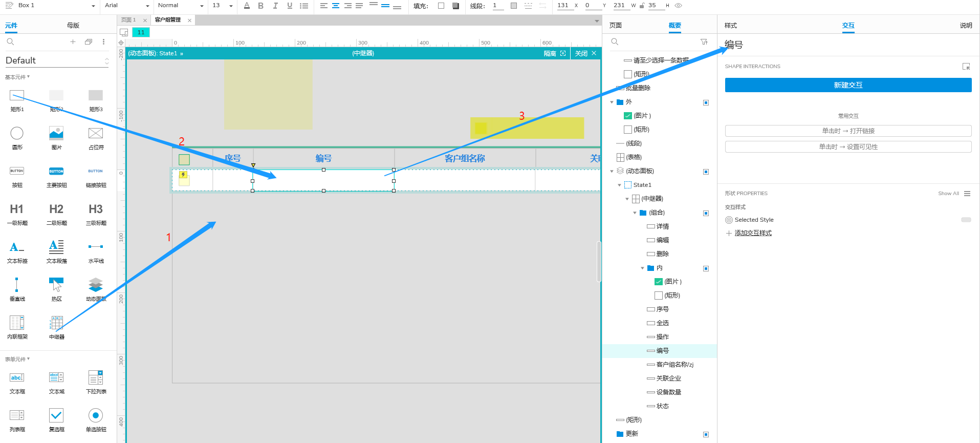Collapse the 组合 folder node
The height and width of the screenshot is (443, 980).
click(x=635, y=213)
